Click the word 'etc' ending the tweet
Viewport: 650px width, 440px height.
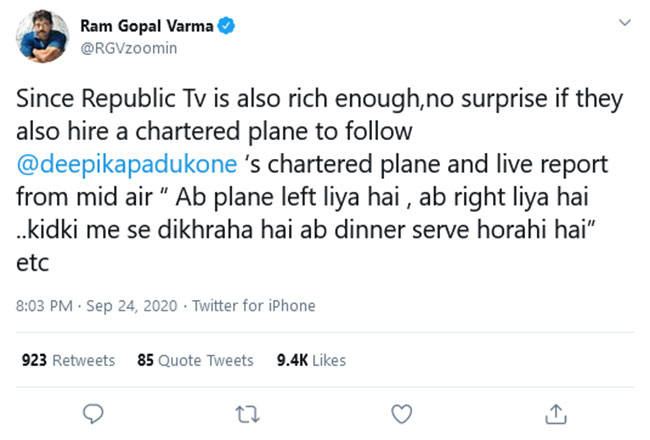coord(36,258)
